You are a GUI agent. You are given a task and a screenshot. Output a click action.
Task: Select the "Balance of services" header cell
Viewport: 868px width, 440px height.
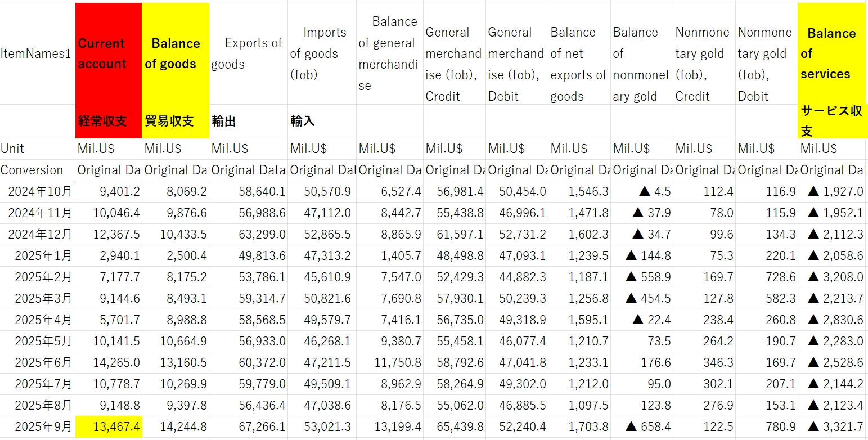click(831, 53)
